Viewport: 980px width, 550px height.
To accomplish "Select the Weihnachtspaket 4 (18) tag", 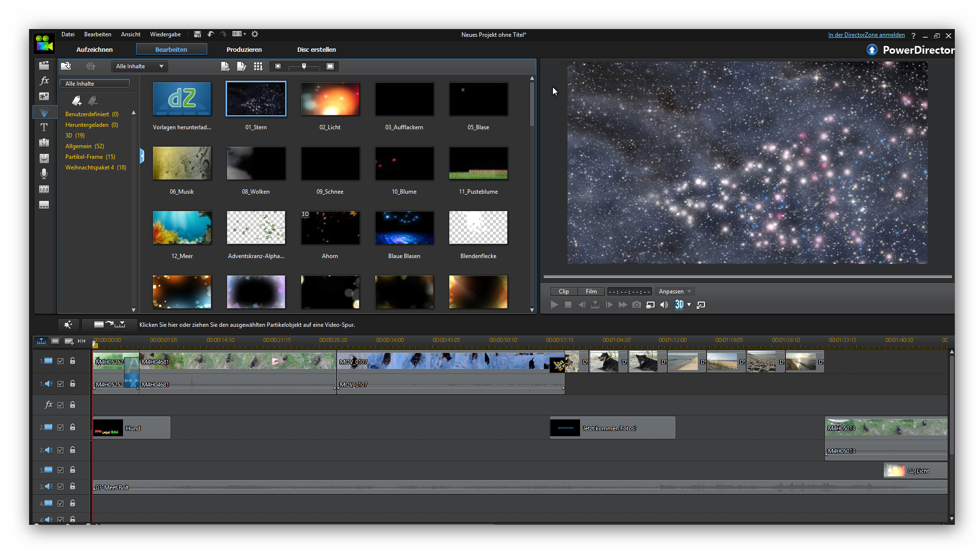I will pos(96,168).
